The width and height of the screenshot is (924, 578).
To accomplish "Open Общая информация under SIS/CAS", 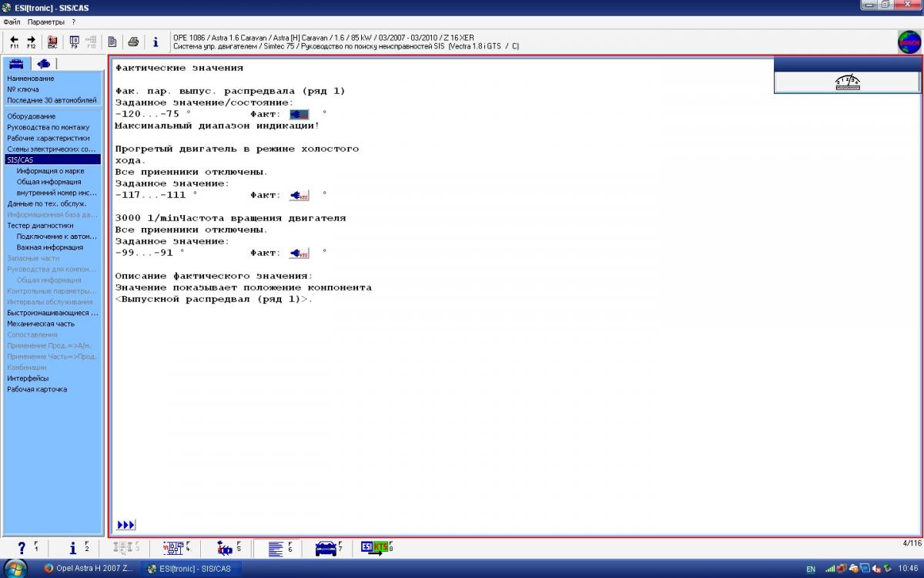I will (49, 182).
